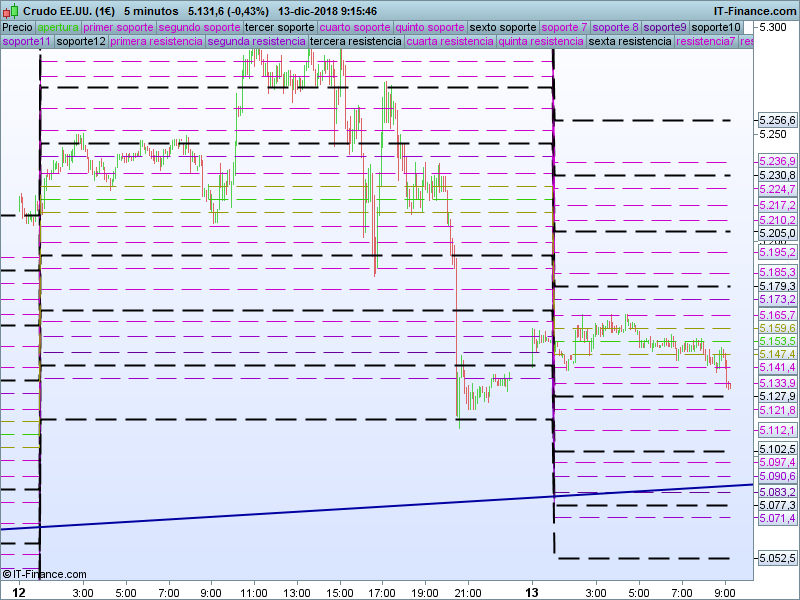Image resolution: width=800 pixels, height=600 pixels.
Task: Choose the sexta resistencia legend label
Action: click(x=630, y=41)
